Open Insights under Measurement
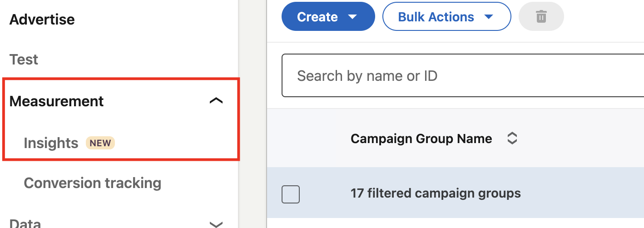Screen dimensions: 644x228 coord(51,143)
